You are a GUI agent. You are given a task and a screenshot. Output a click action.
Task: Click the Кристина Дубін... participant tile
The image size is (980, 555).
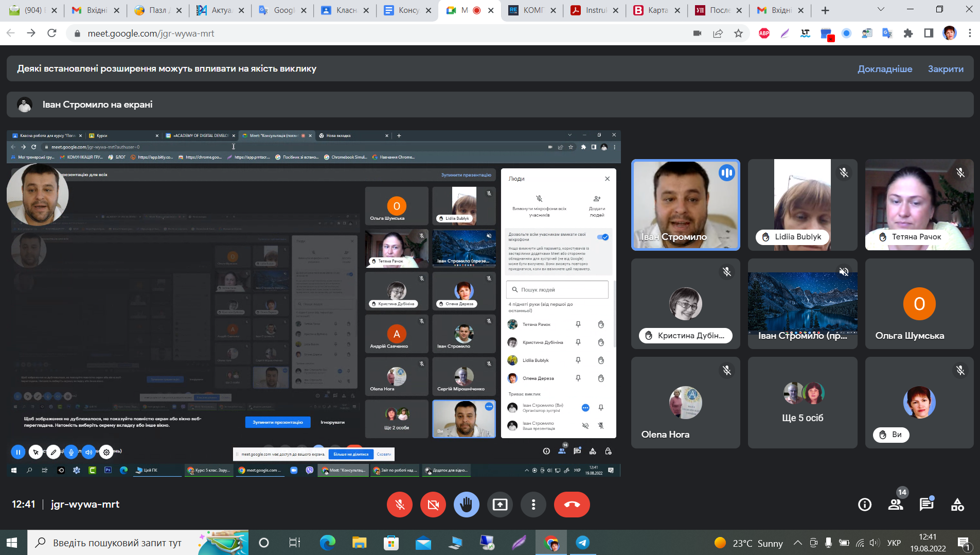pyautogui.click(x=686, y=304)
